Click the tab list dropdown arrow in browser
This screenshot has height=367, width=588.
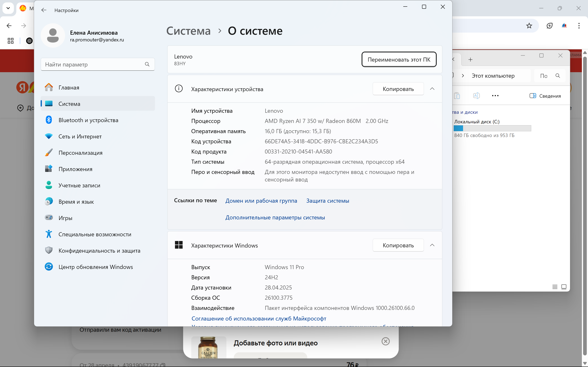point(8,8)
